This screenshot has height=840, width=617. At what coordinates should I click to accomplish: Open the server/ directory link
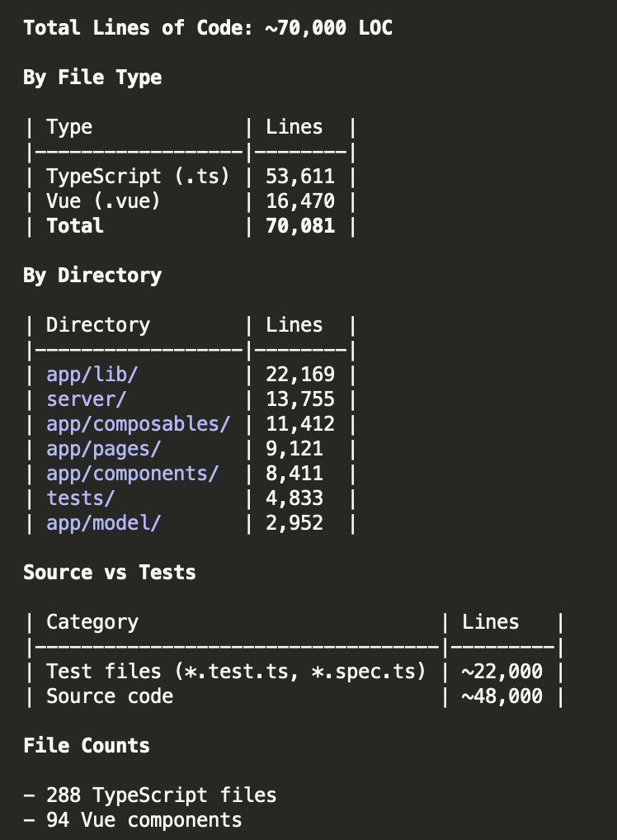coord(87,399)
